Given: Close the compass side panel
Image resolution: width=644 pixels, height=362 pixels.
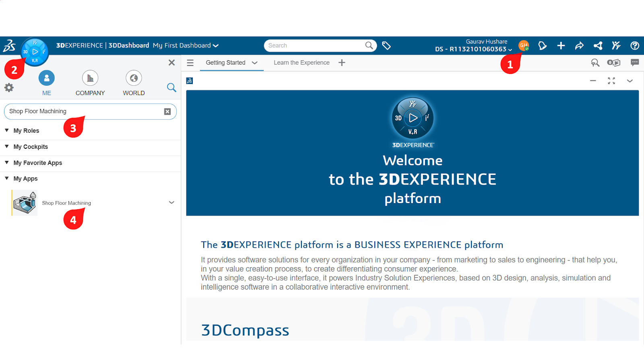Looking at the screenshot, I should [x=171, y=62].
